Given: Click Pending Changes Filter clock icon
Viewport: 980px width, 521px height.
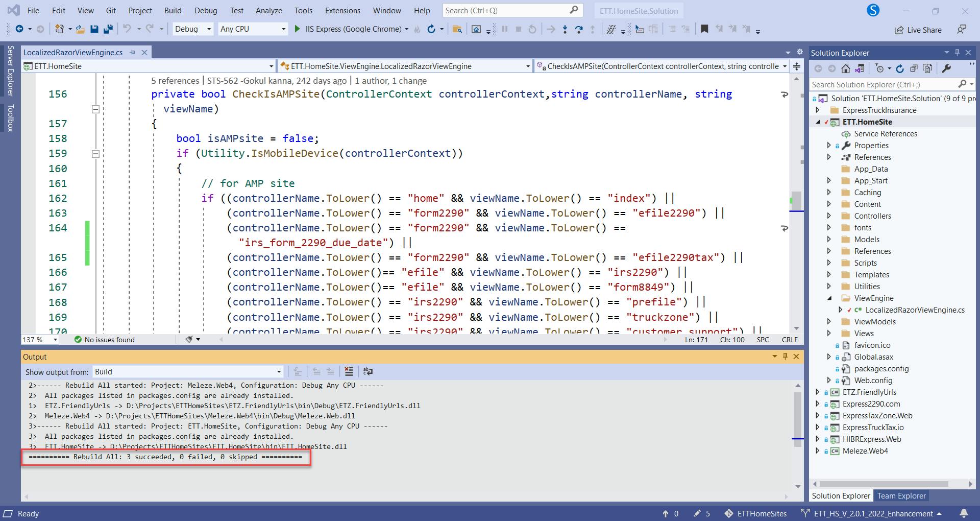Looking at the screenshot, I should (879, 68).
